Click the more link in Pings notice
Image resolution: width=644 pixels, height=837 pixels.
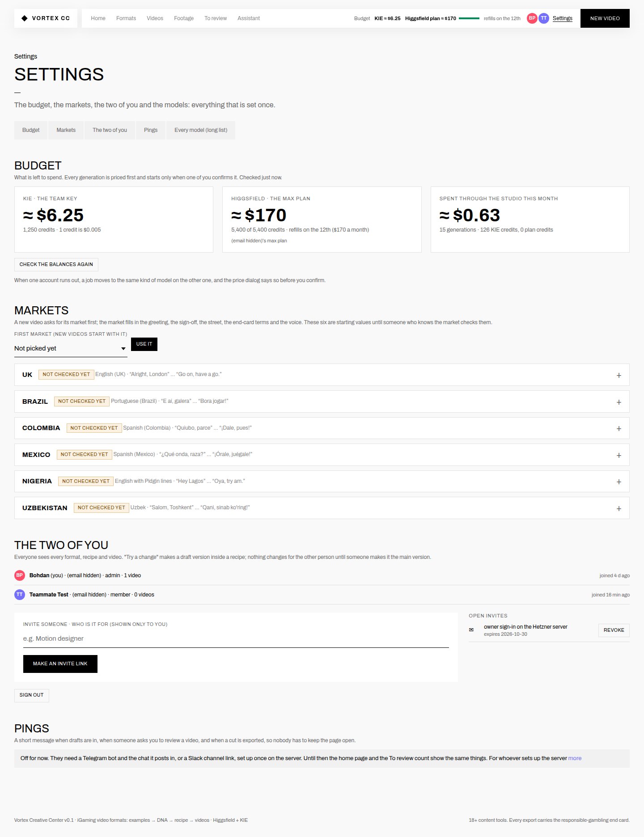(x=575, y=758)
